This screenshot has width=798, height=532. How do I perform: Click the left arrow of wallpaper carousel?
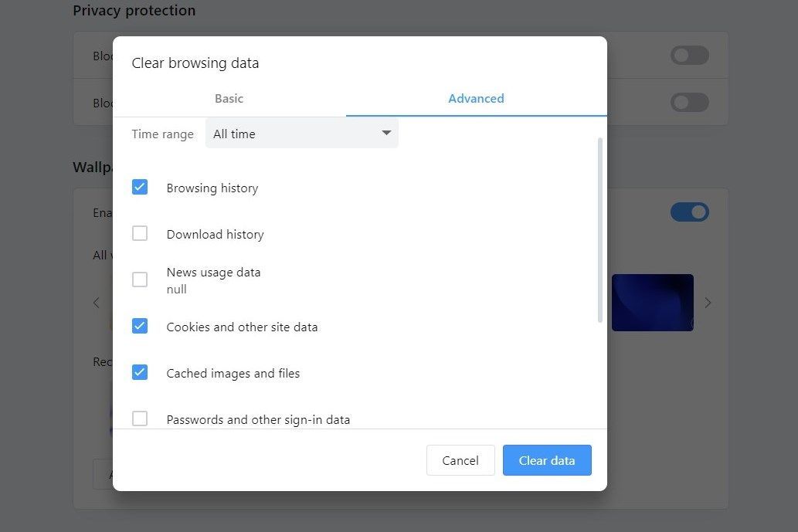pos(97,303)
